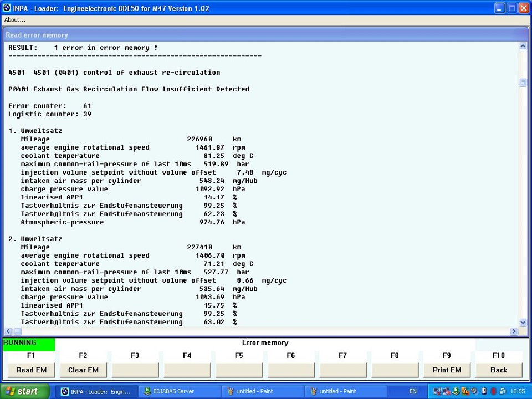Click the horizontal scrollbar right arrow
The height and width of the screenshot is (399, 532).
pyautogui.click(x=514, y=331)
